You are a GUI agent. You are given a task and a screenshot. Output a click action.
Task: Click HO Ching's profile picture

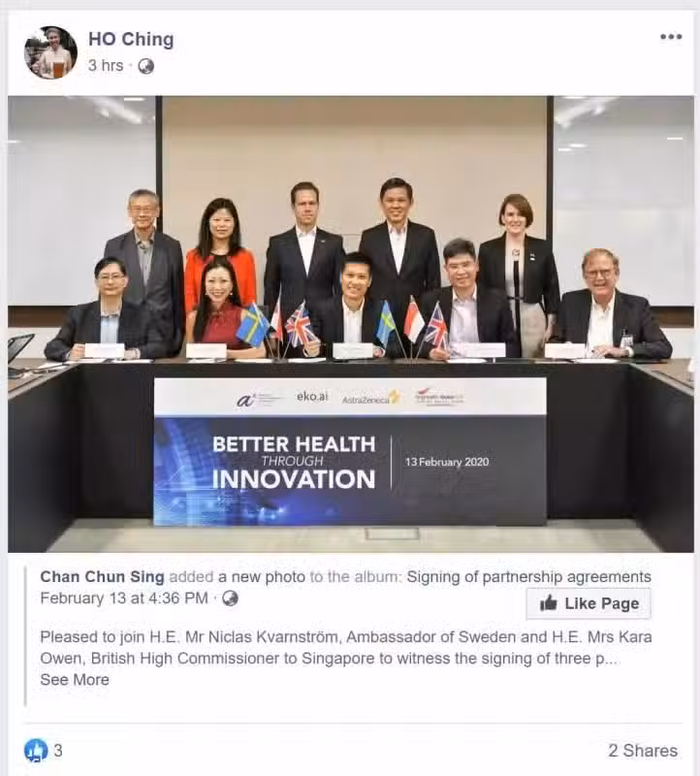(x=51, y=52)
